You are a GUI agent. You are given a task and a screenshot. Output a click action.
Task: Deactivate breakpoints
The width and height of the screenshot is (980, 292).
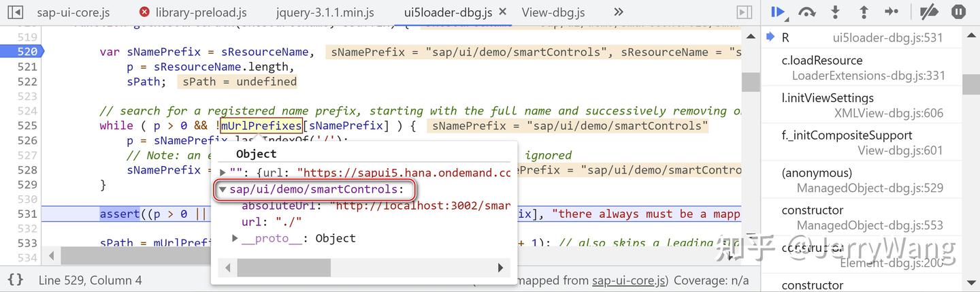pyautogui.click(x=929, y=12)
